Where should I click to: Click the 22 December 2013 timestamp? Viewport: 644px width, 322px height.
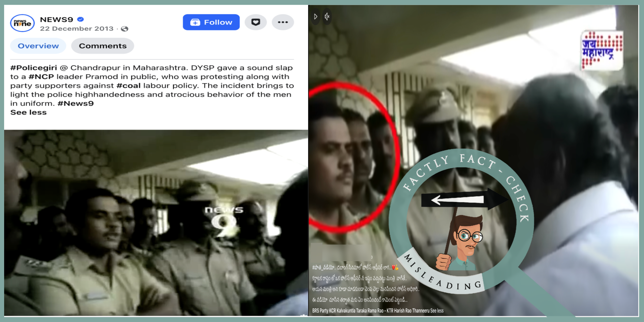(77, 29)
